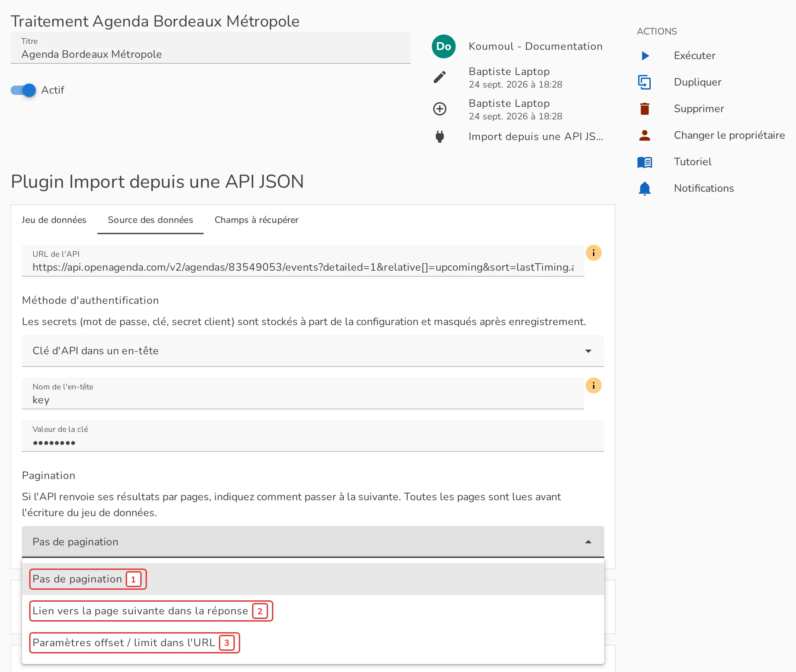Screen dimensions: 796x672
Task: Click the Notifications bell icon
Action: (644, 189)
